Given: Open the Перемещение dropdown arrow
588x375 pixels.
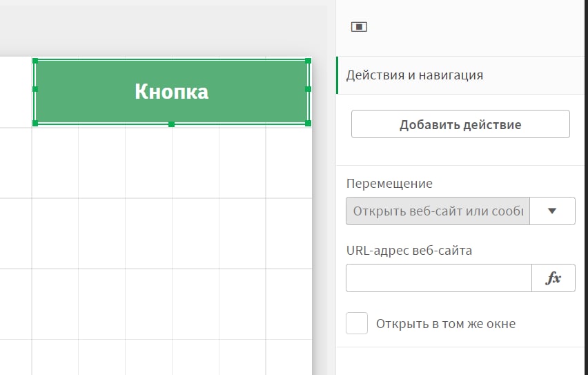Looking at the screenshot, I should (x=552, y=211).
